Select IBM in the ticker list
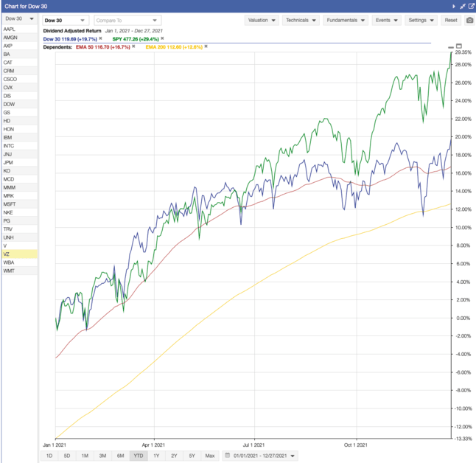Viewport: 476px width, 463px height. coord(19,138)
